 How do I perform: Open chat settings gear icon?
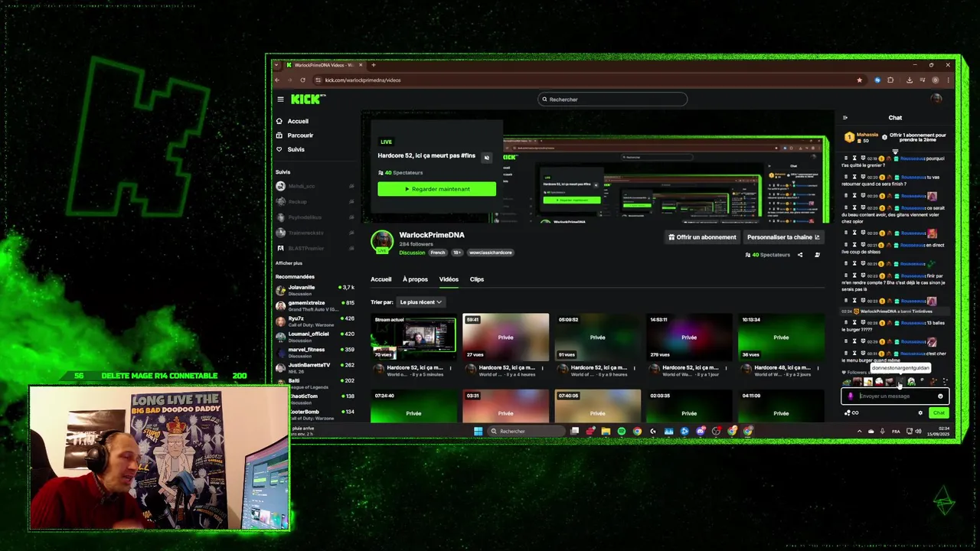920,413
